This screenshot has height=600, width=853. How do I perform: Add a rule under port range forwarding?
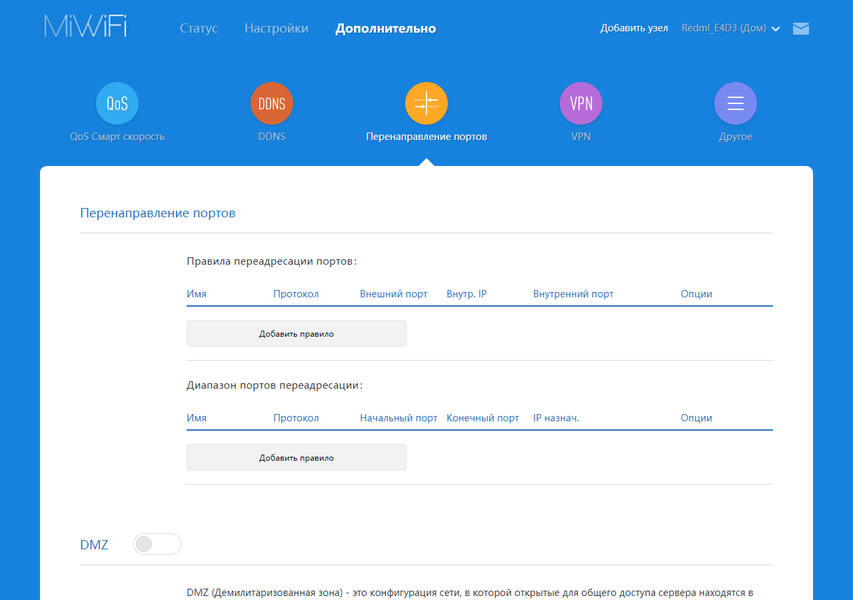(296, 457)
